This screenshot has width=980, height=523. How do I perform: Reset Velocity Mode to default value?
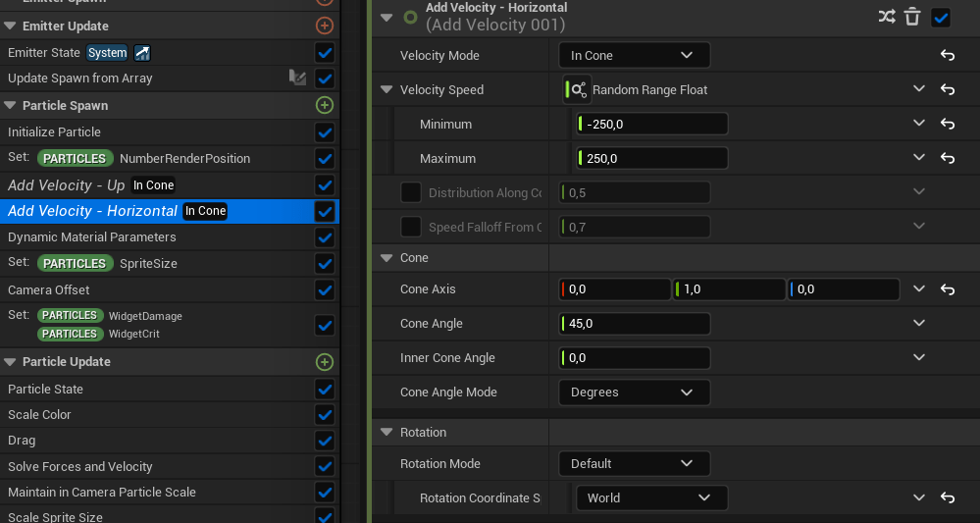948,56
